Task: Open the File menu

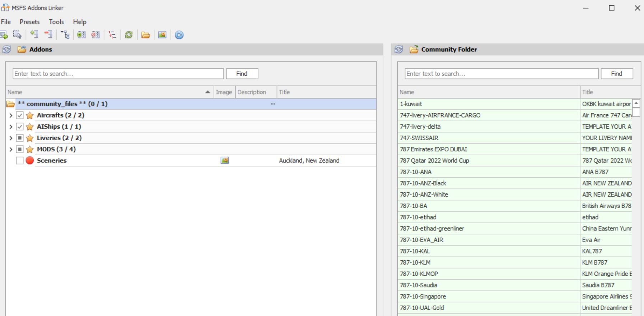Action: coord(6,22)
